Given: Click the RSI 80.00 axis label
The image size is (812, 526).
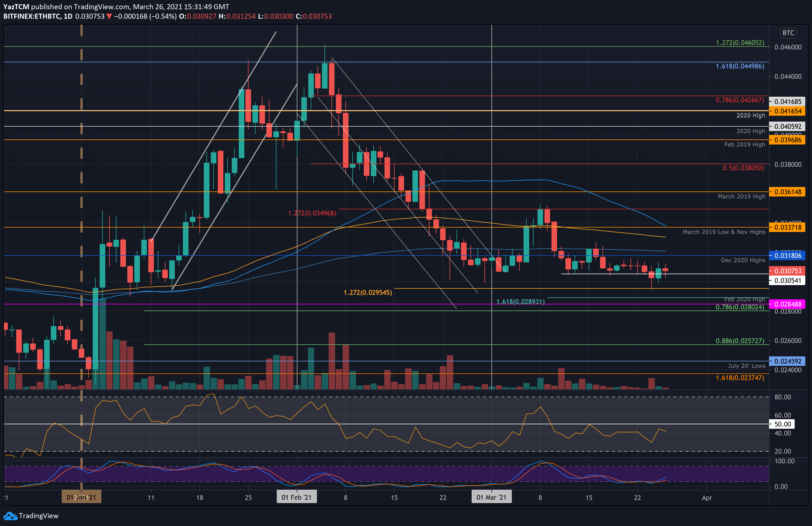Looking at the screenshot, I should 782,397.
